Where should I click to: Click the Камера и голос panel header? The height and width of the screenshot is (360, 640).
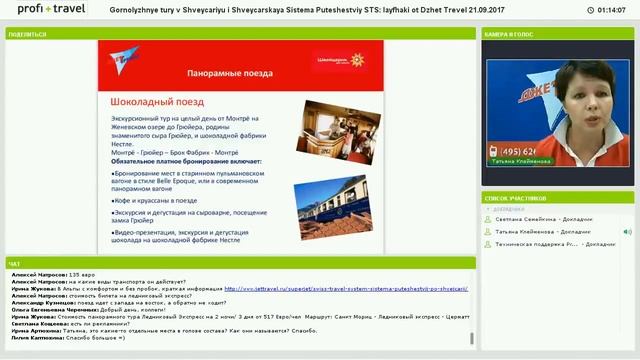[x=558, y=34]
